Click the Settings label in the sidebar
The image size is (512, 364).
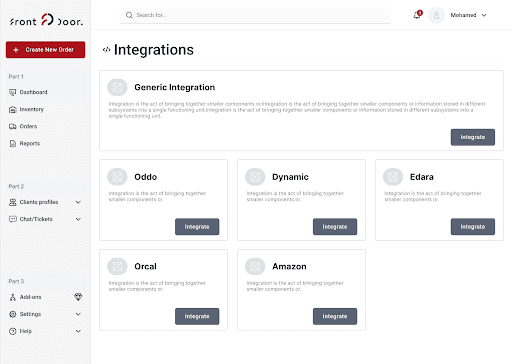[x=30, y=314]
